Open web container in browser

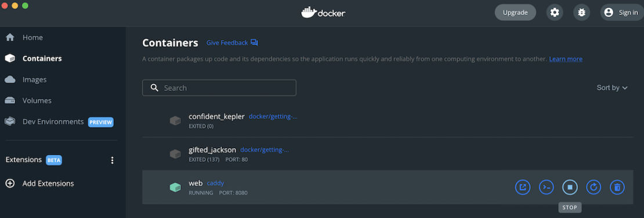click(x=522, y=187)
